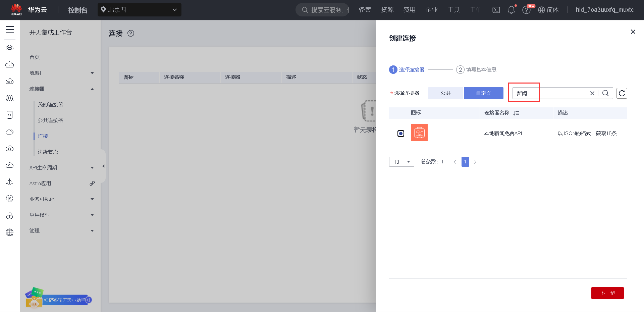Open the CloudShell terminal icon
This screenshot has width=644, height=312.
coord(496,10)
